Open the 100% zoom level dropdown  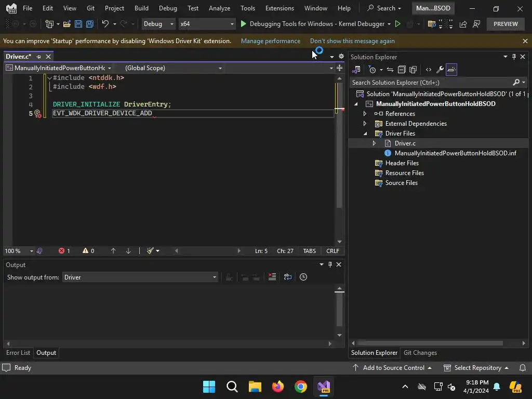pos(19,251)
